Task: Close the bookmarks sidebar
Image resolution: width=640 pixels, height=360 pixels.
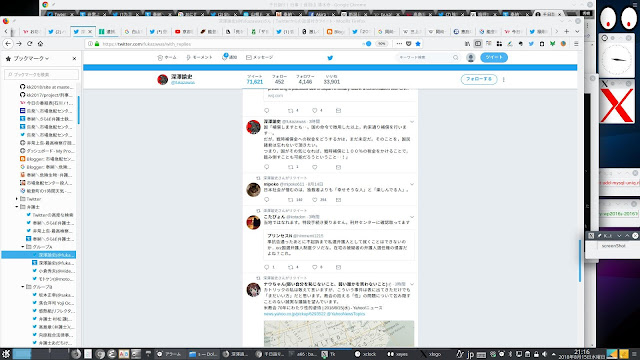Action: 74,58
